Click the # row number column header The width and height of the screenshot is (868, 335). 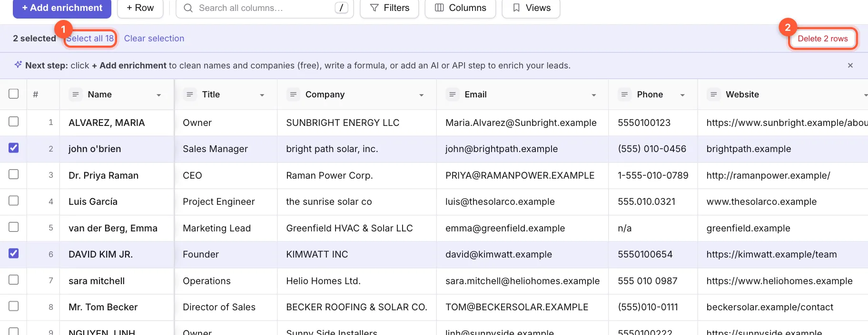click(x=43, y=95)
